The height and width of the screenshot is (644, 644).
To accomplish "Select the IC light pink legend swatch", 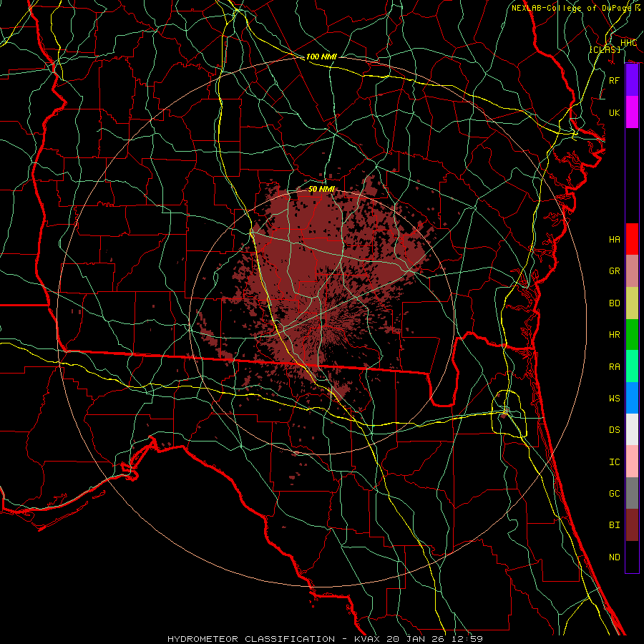I will pos(632,462).
